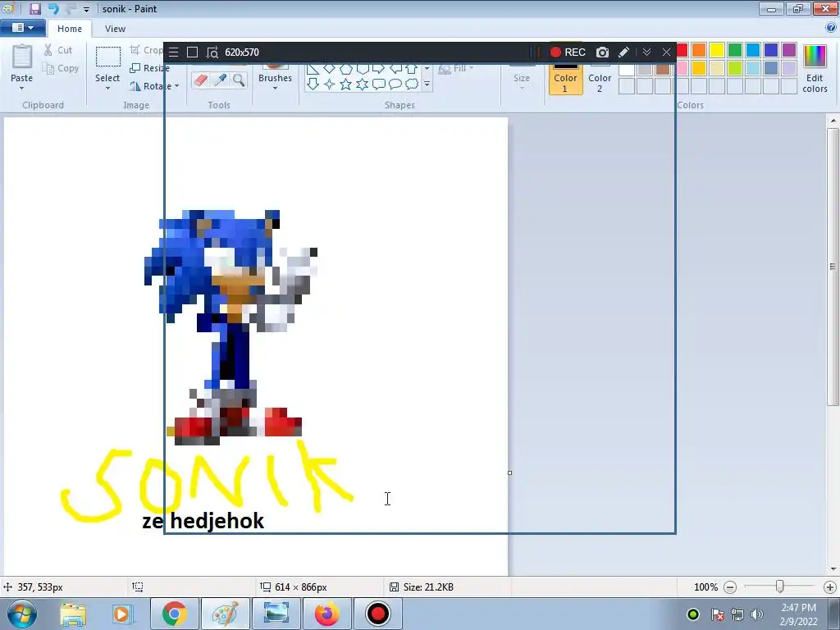Open the Rotate dropdown
Viewport: 840px width, 630px height.
[154, 85]
